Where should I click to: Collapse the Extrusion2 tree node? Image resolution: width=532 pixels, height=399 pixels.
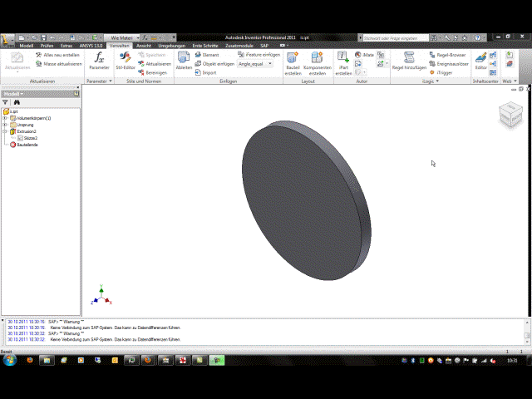click(5, 131)
